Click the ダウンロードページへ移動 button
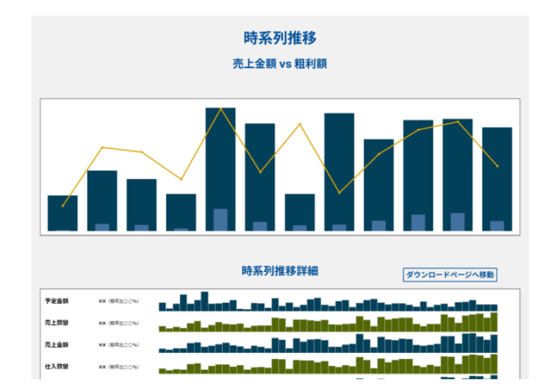 [449, 275]
